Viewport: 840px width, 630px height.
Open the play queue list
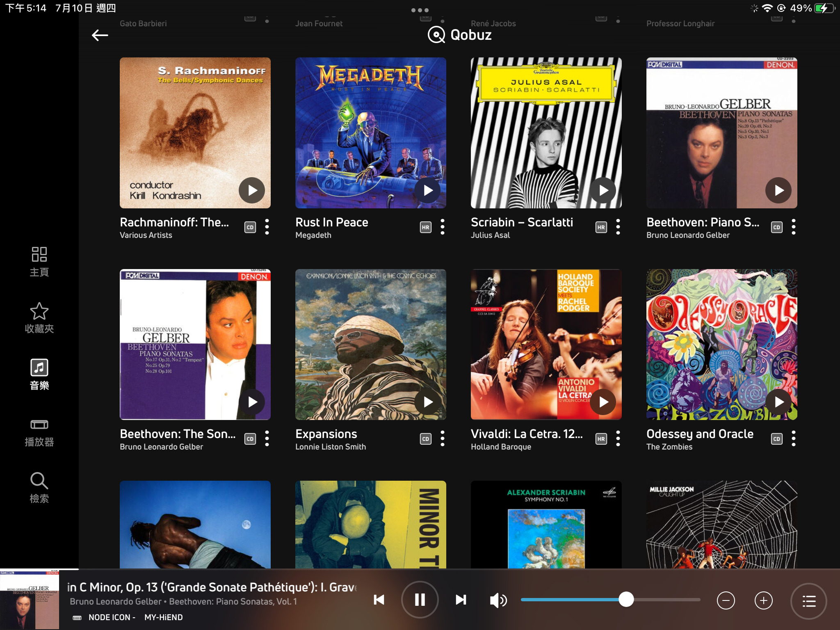809,601
